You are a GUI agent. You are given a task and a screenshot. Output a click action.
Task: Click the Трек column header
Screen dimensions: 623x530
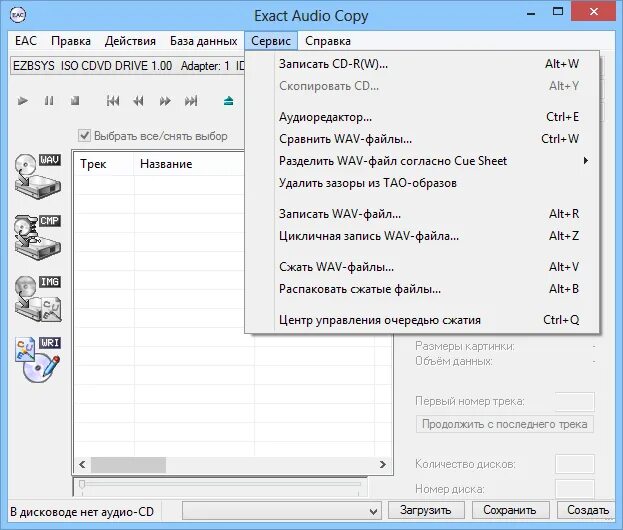click(104, 164)
